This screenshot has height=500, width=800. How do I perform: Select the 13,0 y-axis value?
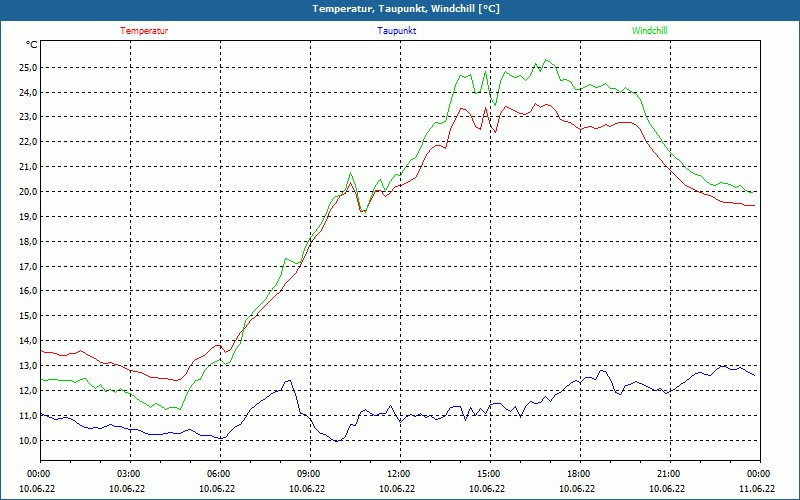tap(28, 366)
